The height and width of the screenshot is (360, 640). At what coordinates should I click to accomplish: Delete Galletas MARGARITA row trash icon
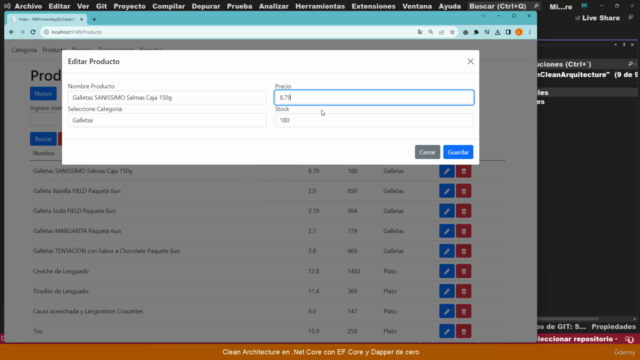pos(464,231)
